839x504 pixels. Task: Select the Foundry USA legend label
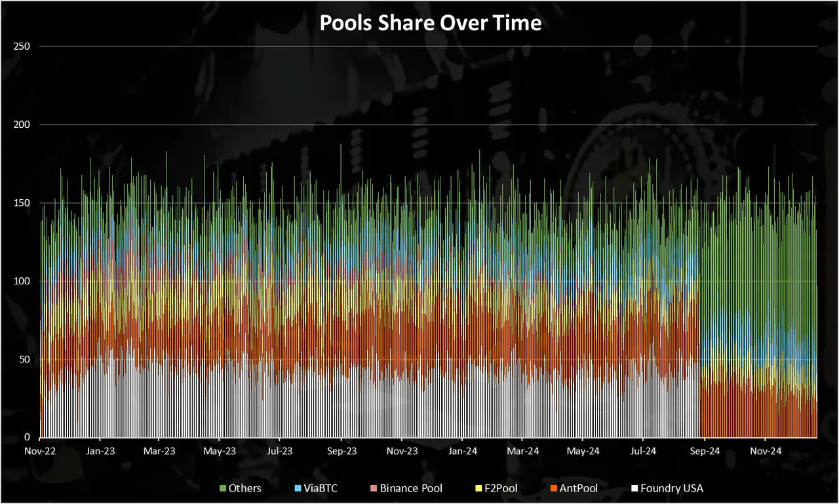(672, 488)
